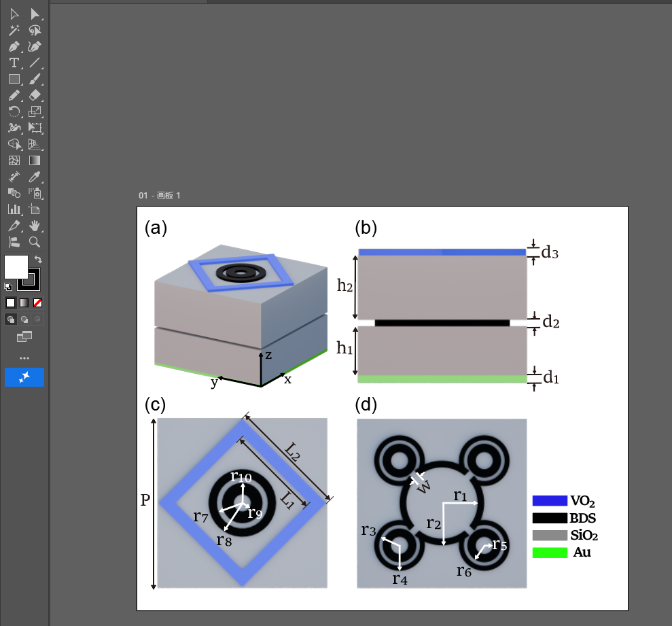The image size is (672, 626).
Task: Select the Shape Builder tool
Action: (x=14, y=145)
